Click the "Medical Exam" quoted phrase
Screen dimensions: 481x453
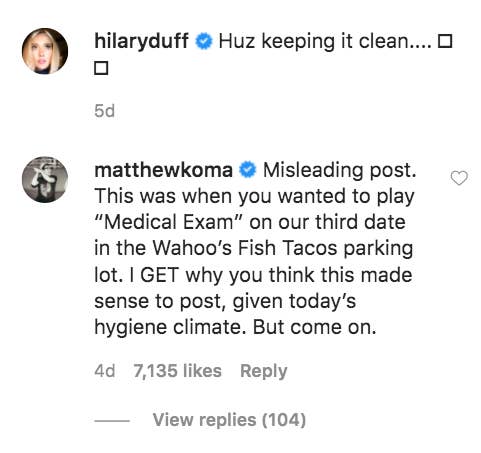[x=166, y=222]
